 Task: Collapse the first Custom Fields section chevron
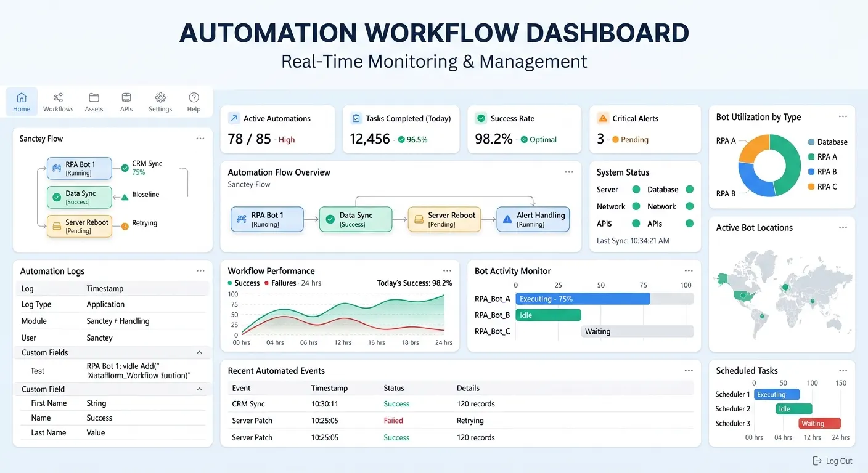click(x=199, y=353)
